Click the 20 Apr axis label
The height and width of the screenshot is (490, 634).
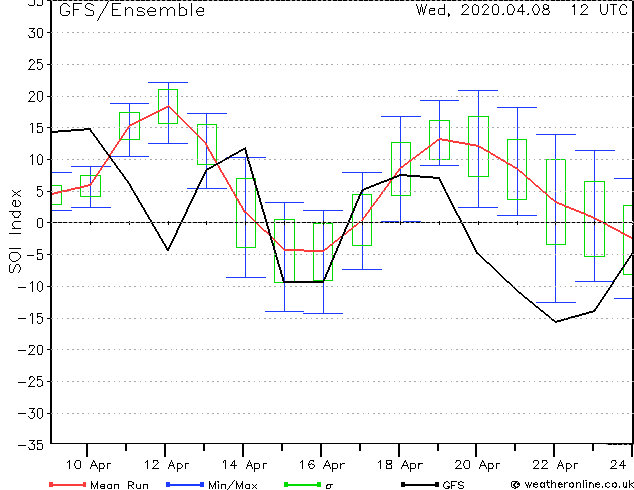tap(478, 465)
